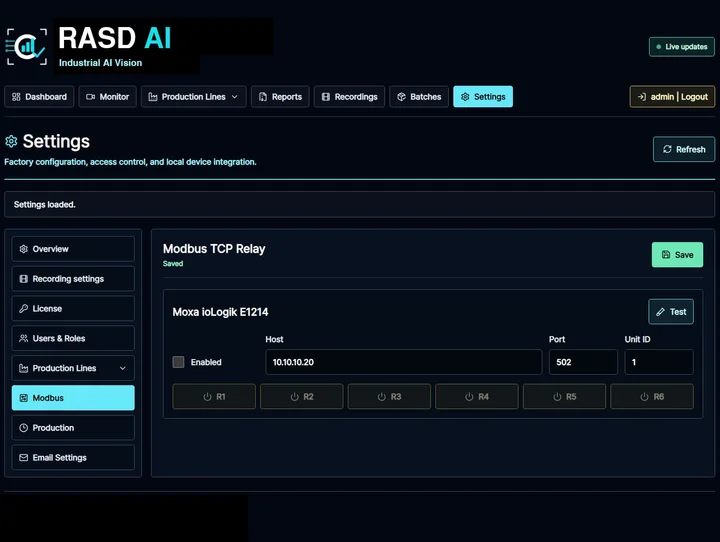This screenshot has width=720, height=542.
Task: Click the License key icon
Action: [x=23, y=309]
